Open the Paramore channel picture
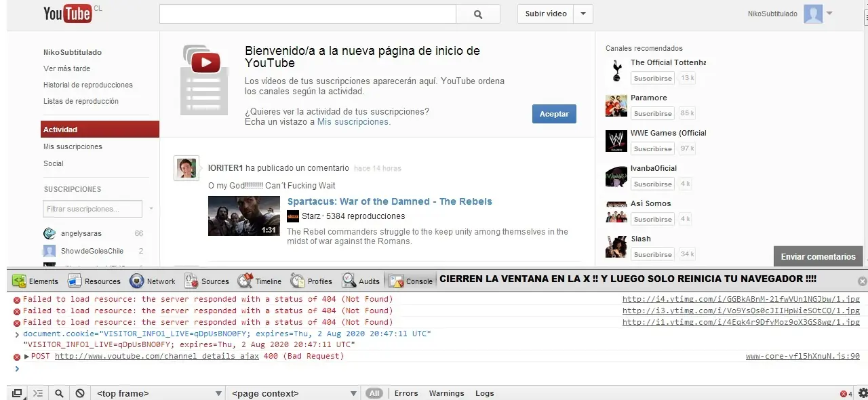Viewport: 868px width, 400px height. tap(616, 106)
